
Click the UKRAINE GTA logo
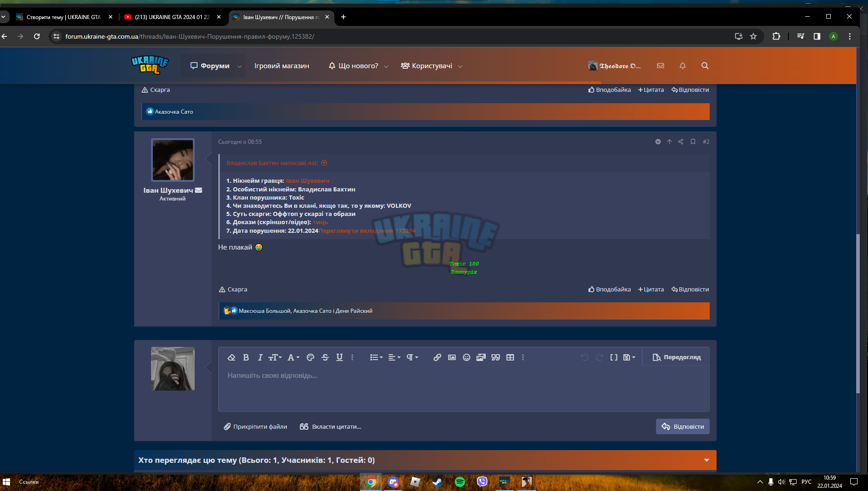[x=150, y=65]
